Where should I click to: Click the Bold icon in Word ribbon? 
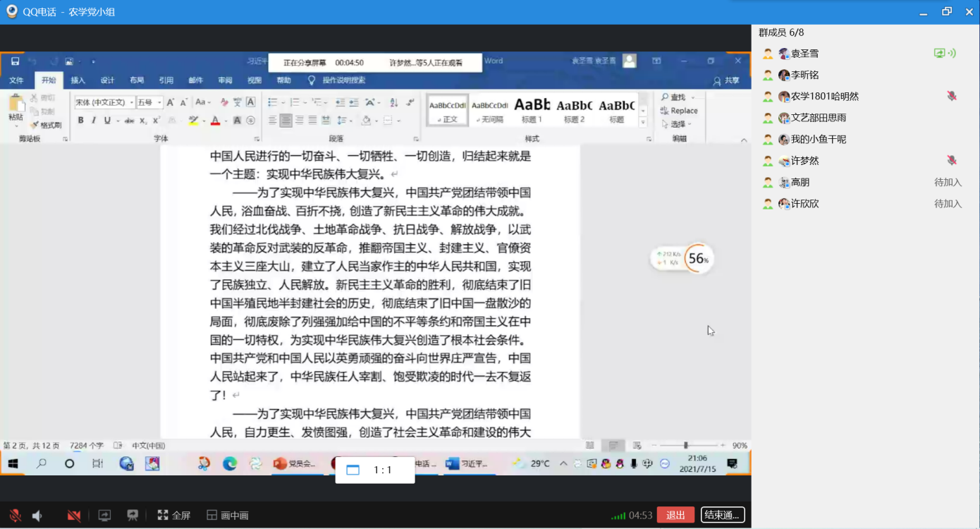81,121
